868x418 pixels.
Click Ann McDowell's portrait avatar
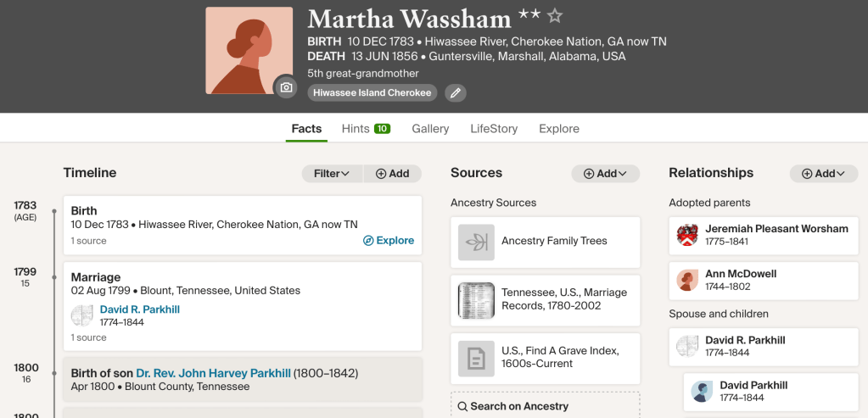pos(687,281)
